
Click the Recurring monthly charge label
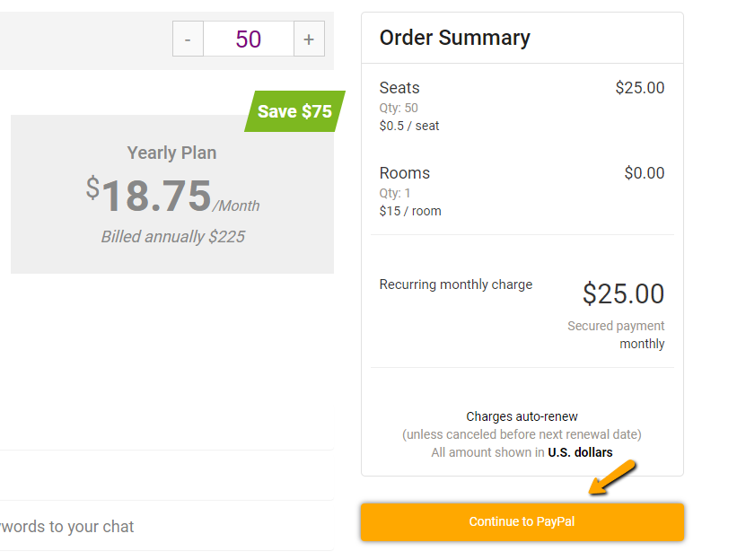(455, 284)
